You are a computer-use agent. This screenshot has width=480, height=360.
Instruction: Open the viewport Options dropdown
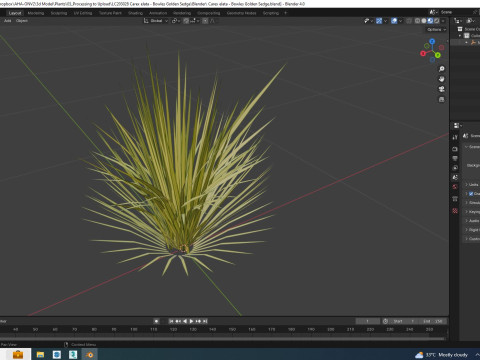(436, 30)
